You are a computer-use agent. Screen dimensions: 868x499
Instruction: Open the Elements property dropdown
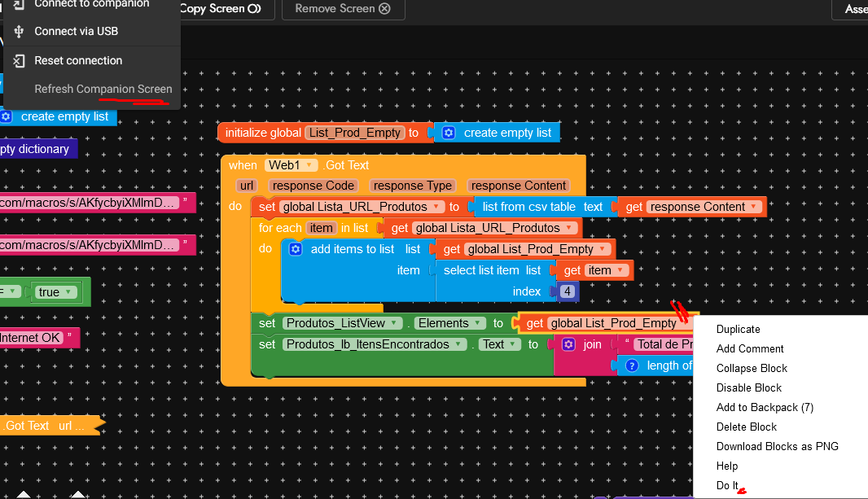coord(477,323)
